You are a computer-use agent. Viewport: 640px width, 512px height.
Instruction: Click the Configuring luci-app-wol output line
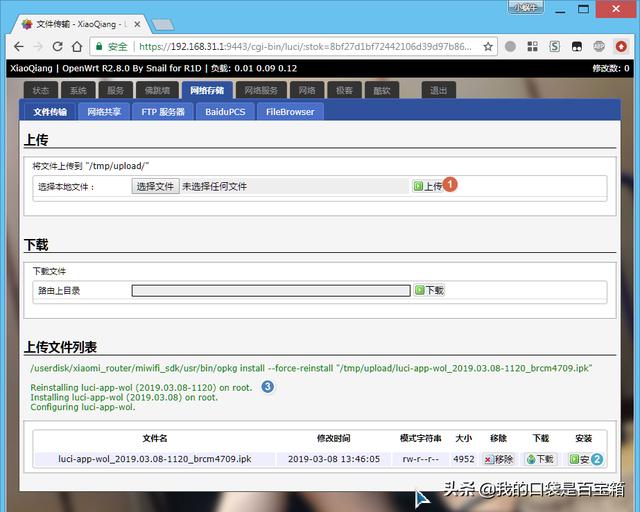click(x=82, y=407)
